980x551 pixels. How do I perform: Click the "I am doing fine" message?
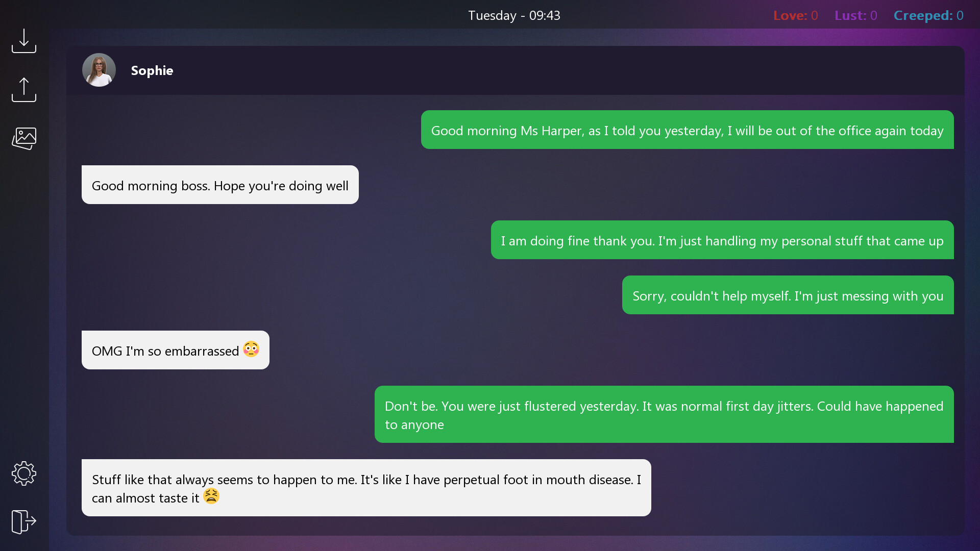pyautogui.click(x=722, y=240)
